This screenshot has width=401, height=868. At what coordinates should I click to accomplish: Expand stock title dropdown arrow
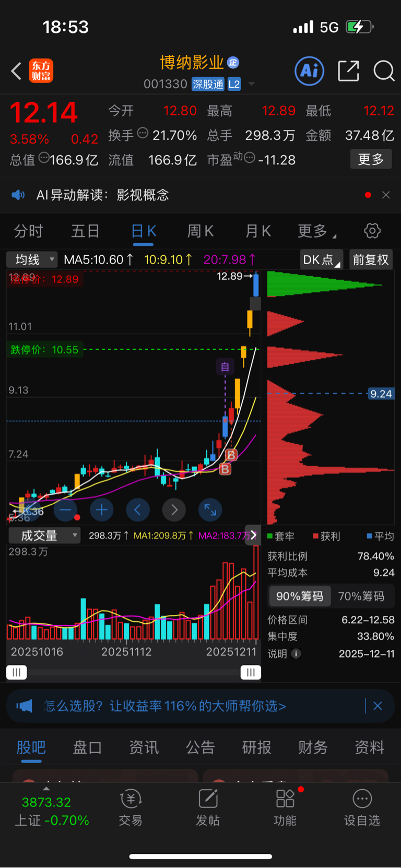pyautogui.click(x=252, y=84)
